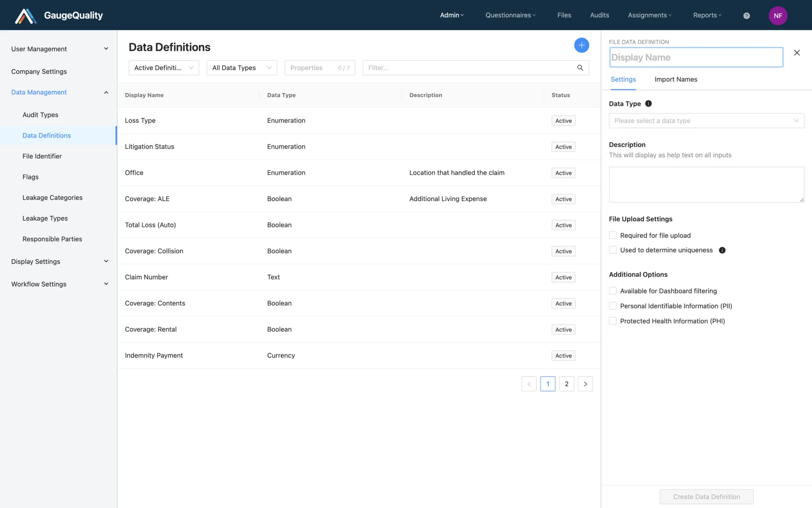Click the search magnifier icon in filter box

pos(580,68)
